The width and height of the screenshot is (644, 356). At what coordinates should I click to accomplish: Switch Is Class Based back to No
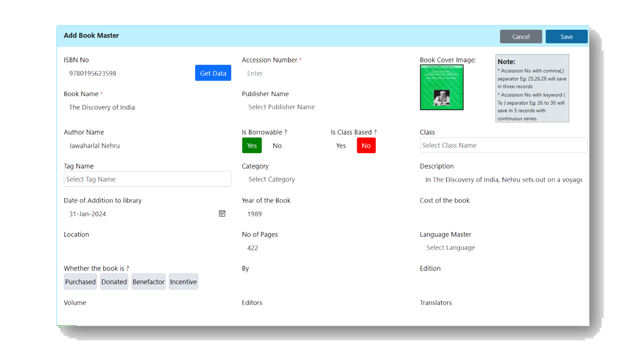tap(366, 145)
